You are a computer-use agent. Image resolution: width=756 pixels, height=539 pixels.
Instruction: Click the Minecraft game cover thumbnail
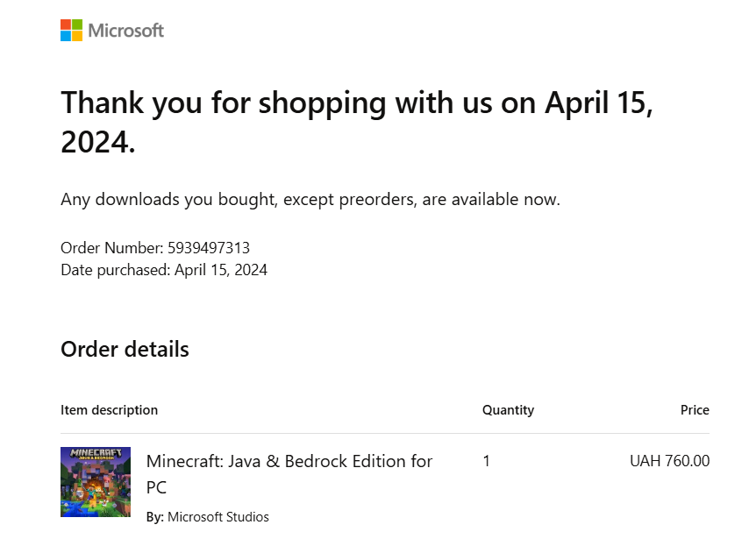(96, 482)
